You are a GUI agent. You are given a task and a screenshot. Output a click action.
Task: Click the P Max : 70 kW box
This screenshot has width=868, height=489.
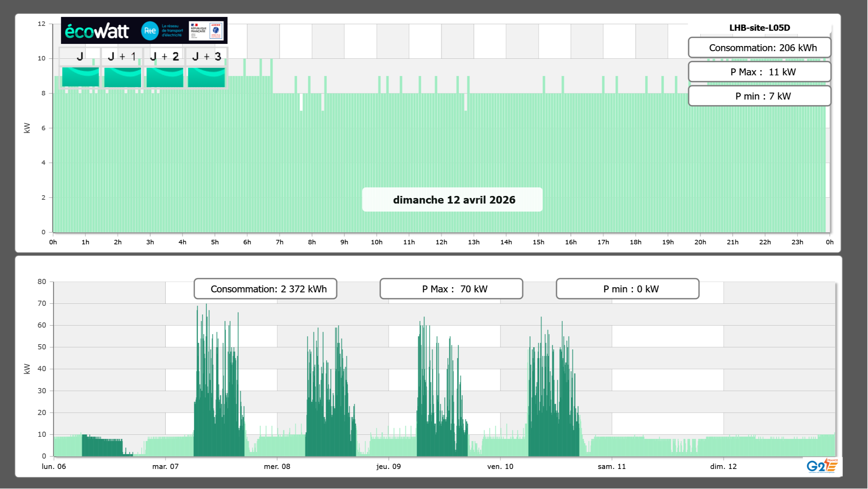click(451, 289)
